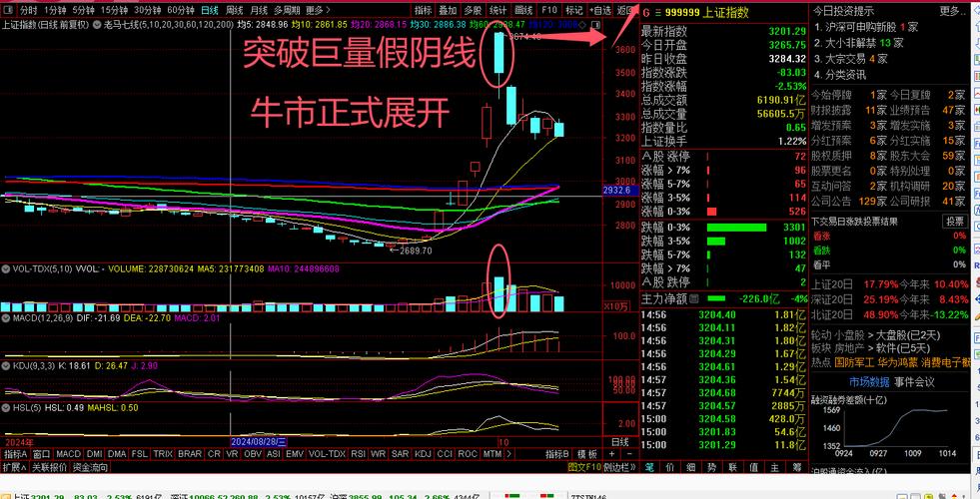Click the 公司公告 129家 entry
This screenshot has height=499, width=980.
point(849,202)
